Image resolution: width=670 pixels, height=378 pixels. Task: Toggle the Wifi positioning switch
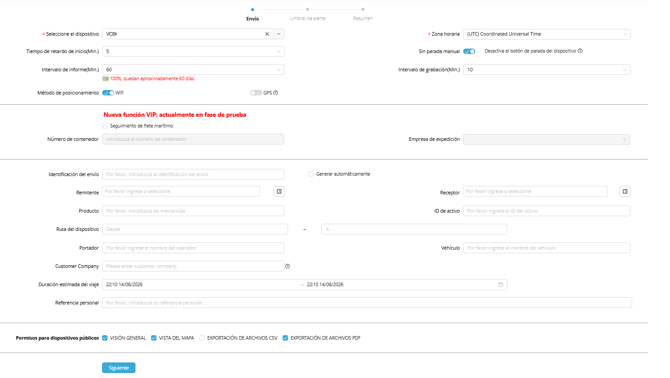click(x=108, y=93)
